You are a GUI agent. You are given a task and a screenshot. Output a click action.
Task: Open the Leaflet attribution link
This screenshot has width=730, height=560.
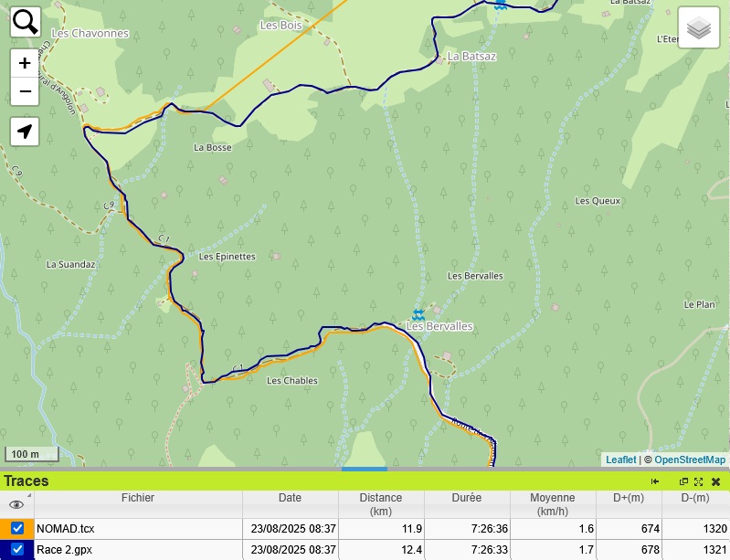point(620,460)
